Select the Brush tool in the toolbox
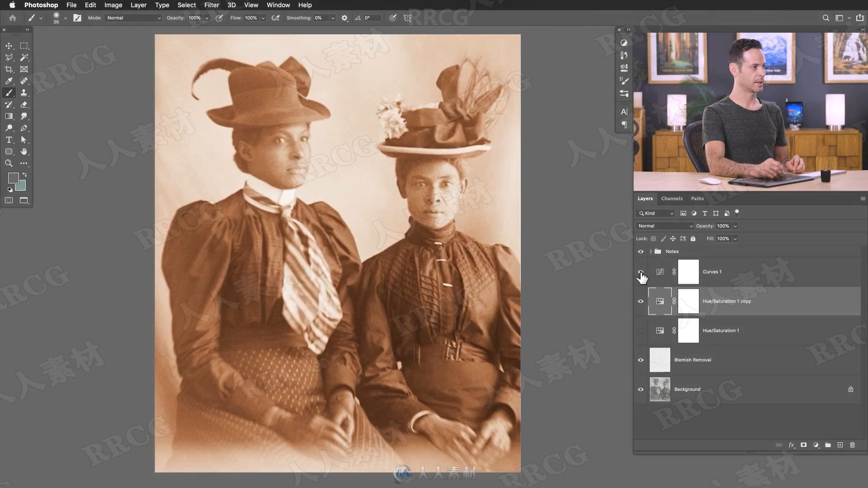868x488 pixels. pos(9,93)
